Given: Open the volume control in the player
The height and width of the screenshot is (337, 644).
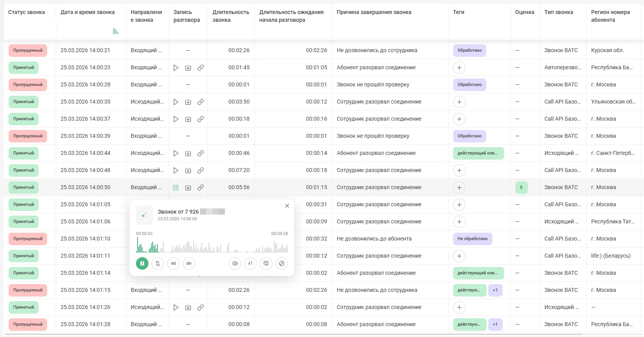Looking at the screenshot, I should 235,263.
